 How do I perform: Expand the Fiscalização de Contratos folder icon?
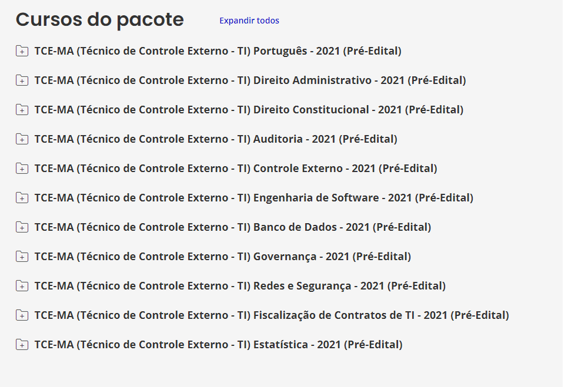(22, 315)
